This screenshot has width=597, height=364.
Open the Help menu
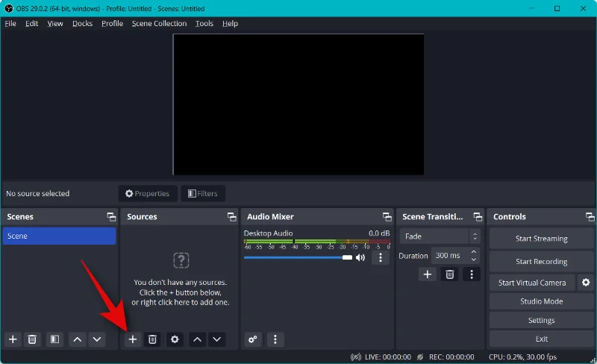[x=230, y=24]
